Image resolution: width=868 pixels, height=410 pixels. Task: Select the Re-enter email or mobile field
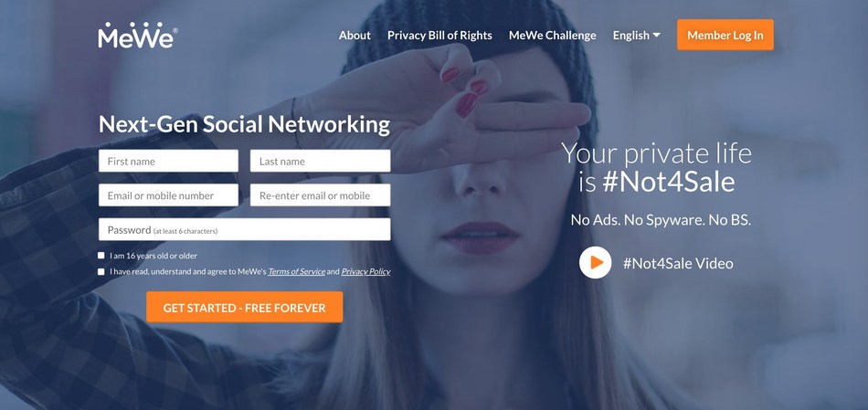tap(320, 195)
